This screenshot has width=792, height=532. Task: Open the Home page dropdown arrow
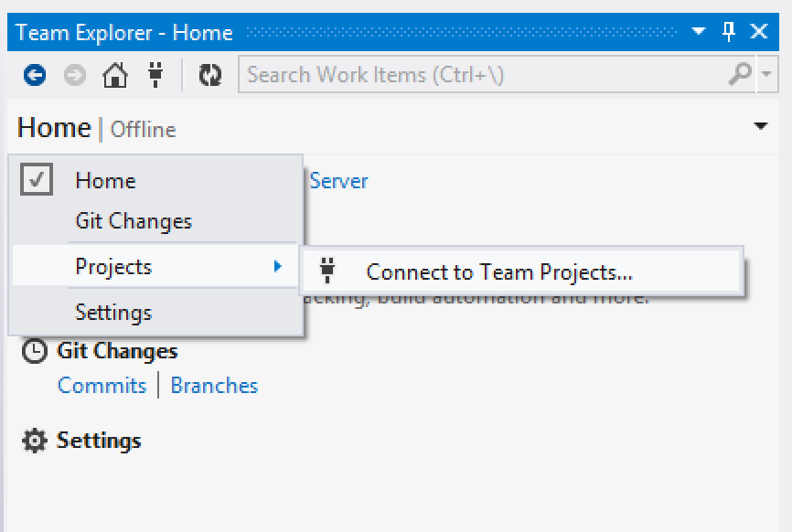click(761, 125)
